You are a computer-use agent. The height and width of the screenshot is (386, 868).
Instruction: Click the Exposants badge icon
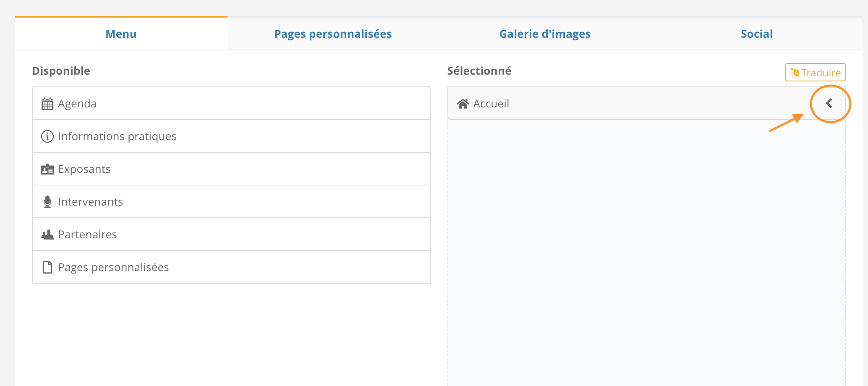[47, 169]
